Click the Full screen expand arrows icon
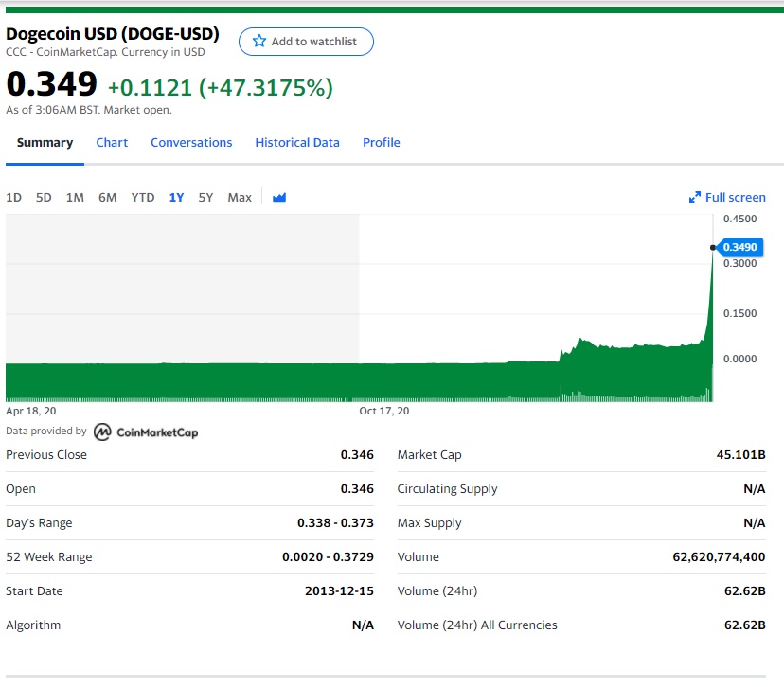The image size is (784, 687). [694, 198]
